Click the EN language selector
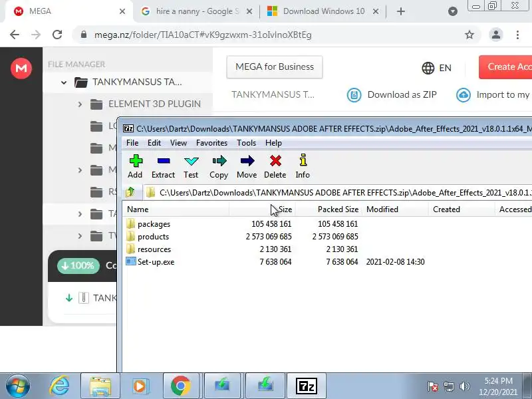532x399 pixels. [x=445, y=68]
